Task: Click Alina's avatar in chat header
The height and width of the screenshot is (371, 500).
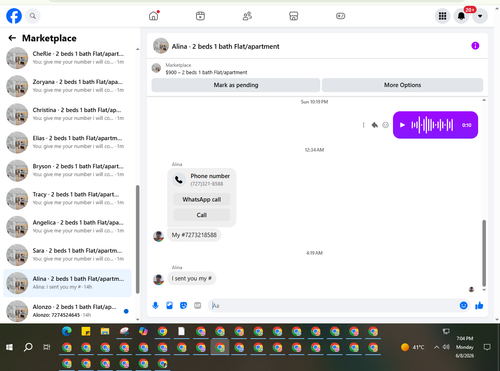Action: click(161, 46)
